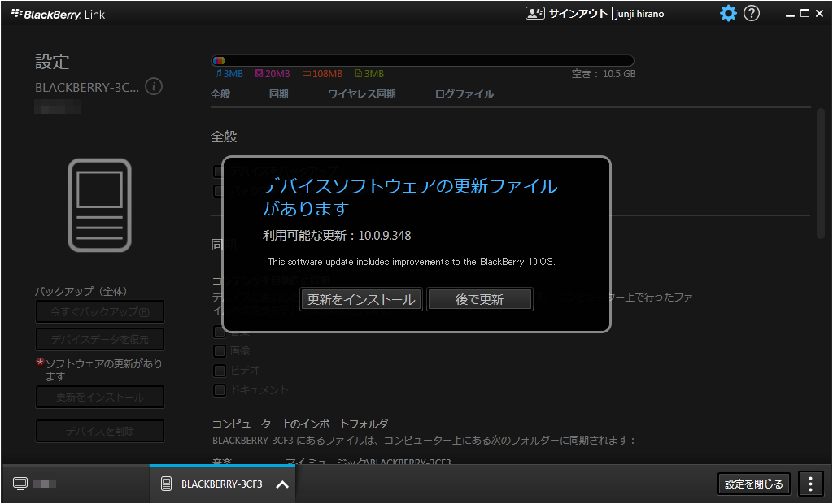Click the BlackBerry Link logo
The image size is (833, 504).
(x=58, y=15)
